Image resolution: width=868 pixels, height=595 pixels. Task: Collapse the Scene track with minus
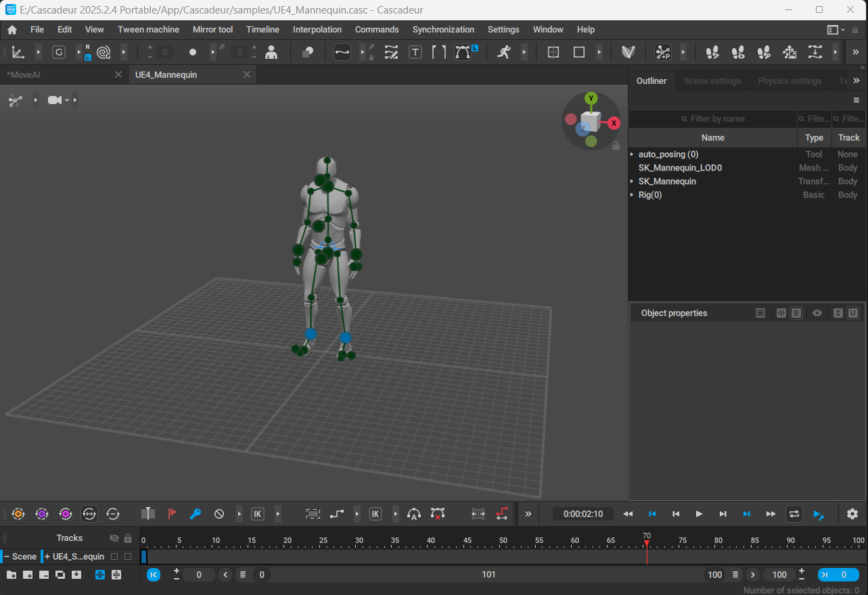tap(7, 556)
